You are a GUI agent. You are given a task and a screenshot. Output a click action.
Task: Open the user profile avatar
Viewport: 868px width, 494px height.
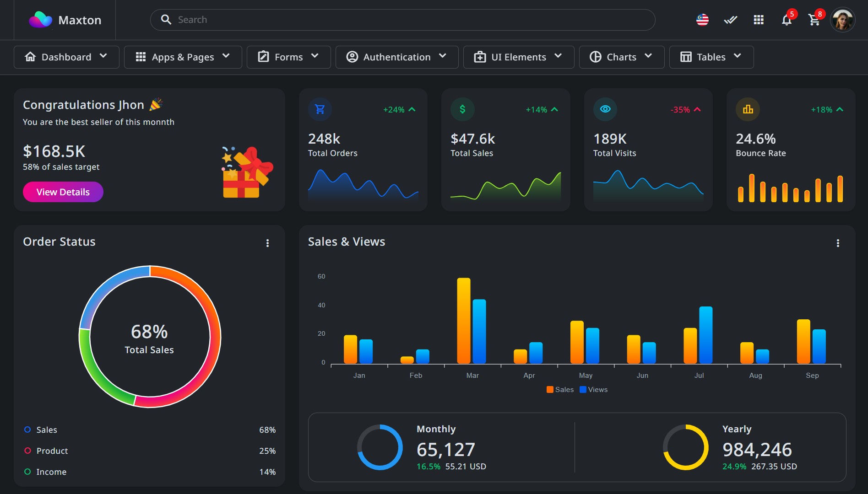pos(842,20)
